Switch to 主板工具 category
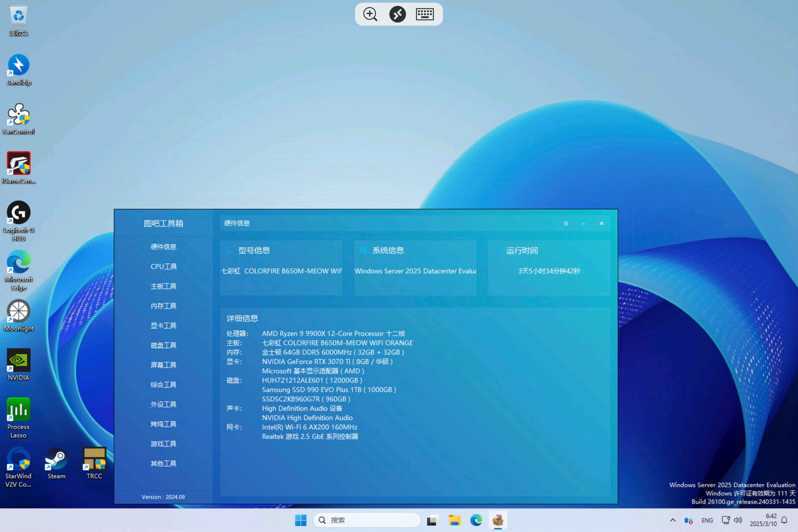This screenshot has height=532, width=798. (164, 286)
